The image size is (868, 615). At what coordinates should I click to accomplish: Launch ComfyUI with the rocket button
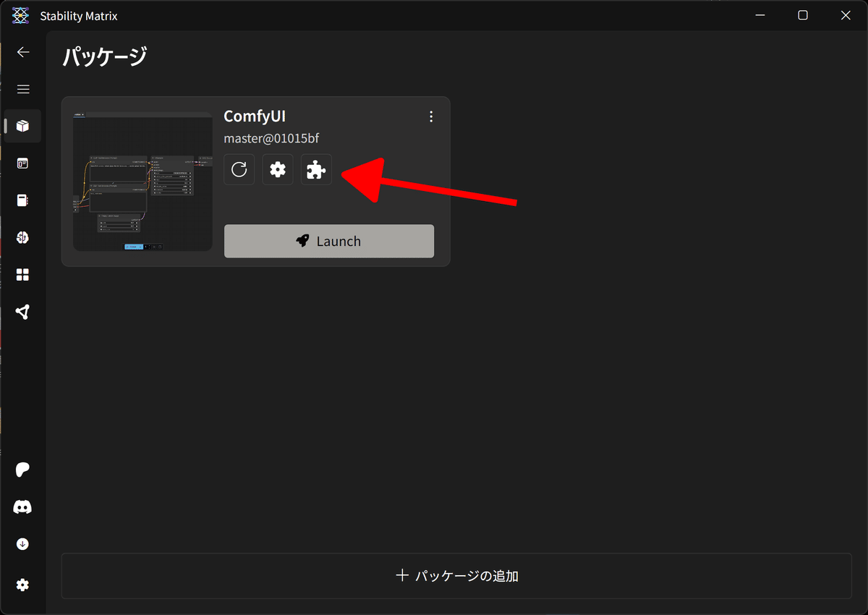pyautogui.click(x=329, y=241)
